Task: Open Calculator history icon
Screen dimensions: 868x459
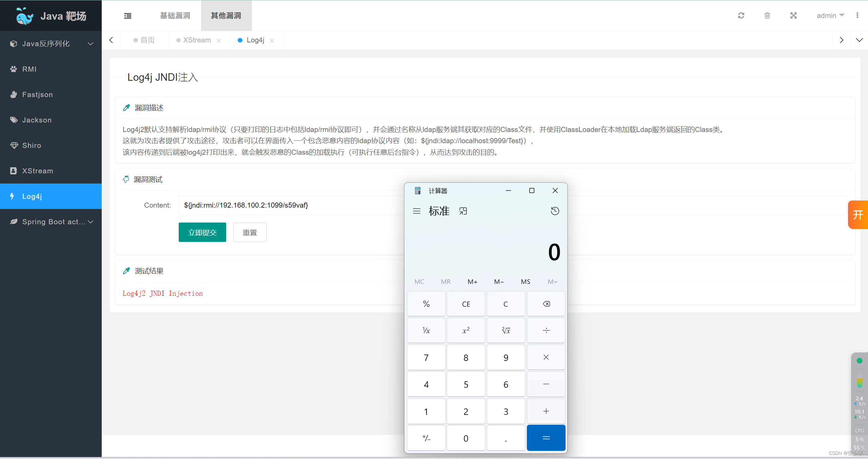Action: [555, 211]
